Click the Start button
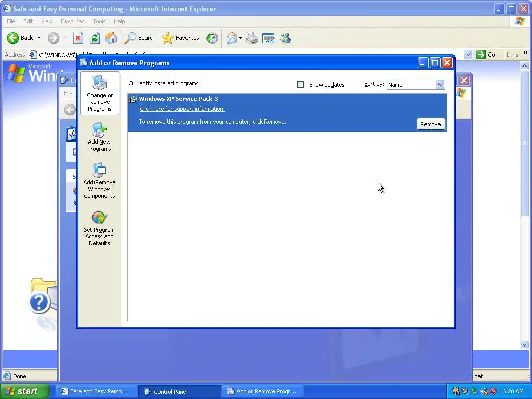Viewport: 532px width, 399px height. click(x=24, y=391)
